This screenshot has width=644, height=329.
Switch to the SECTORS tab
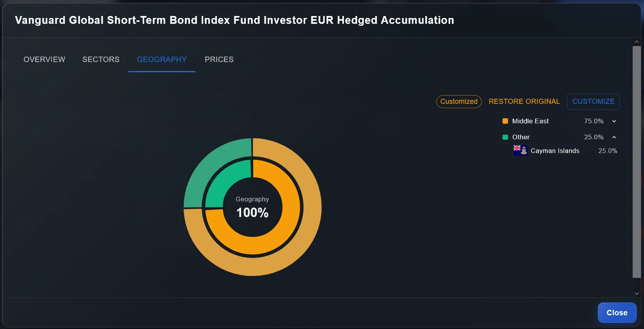pyautogui.click(x=100, y=59)
